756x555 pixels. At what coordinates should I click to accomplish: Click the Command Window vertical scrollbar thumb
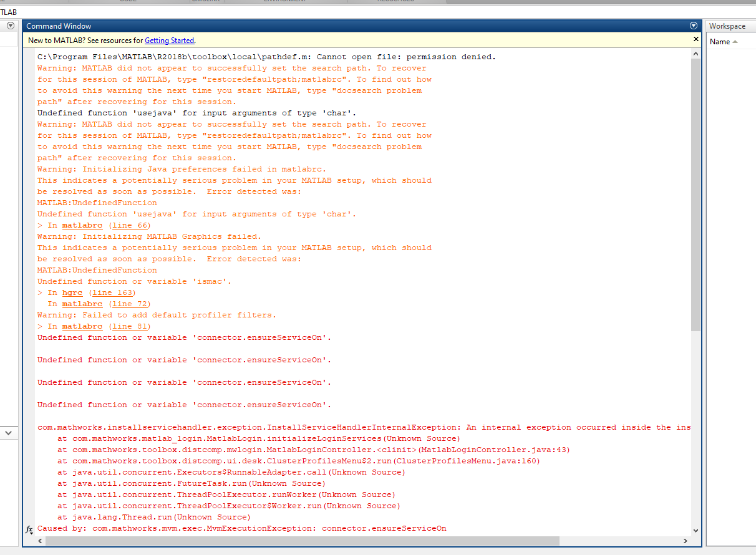tap(696, 195)
